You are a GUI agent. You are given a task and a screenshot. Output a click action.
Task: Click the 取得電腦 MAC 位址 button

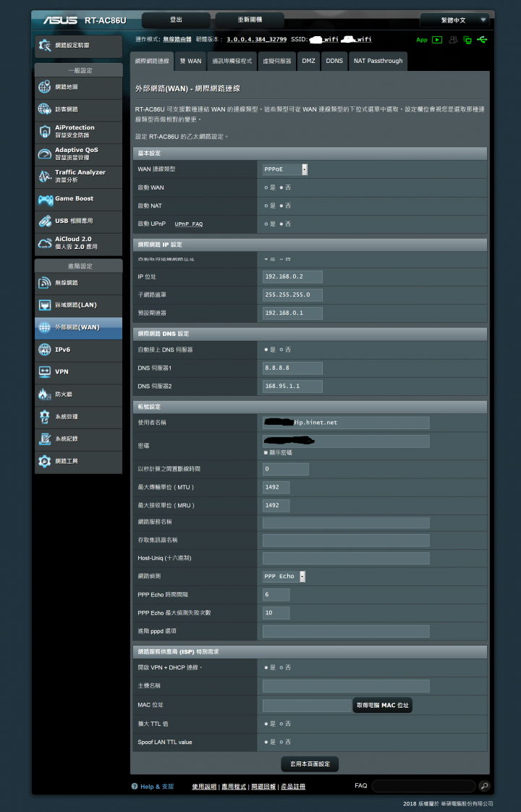click(383, 706)
